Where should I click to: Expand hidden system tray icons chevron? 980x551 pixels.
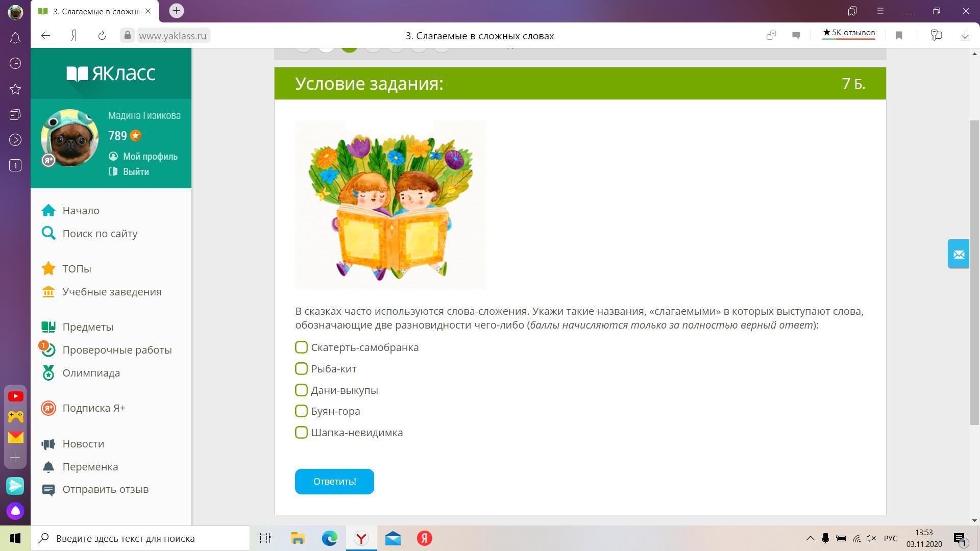pos(810,538)
